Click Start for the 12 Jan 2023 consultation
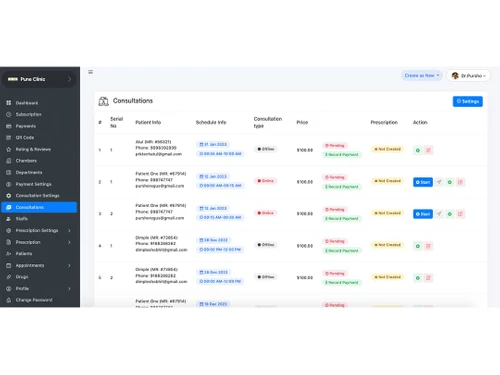 (x=423, y=182)
